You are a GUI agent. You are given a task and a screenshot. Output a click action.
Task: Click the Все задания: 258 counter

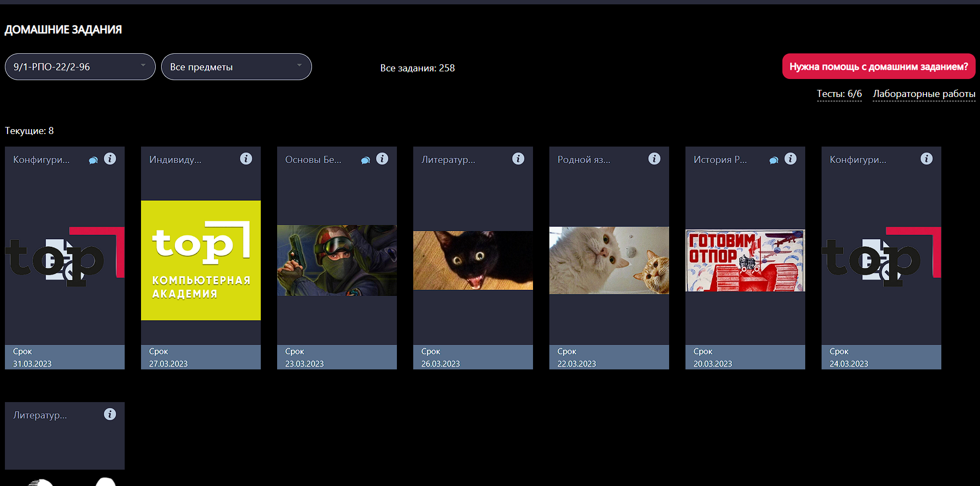418,68
